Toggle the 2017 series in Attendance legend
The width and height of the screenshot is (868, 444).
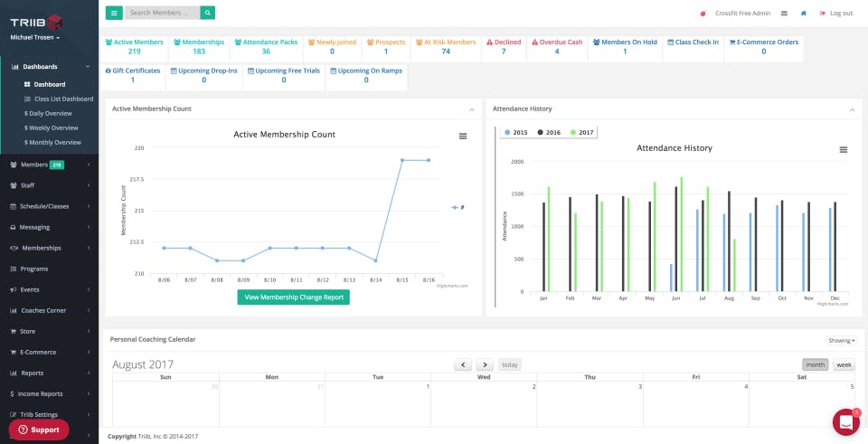[x=581, y=132]
